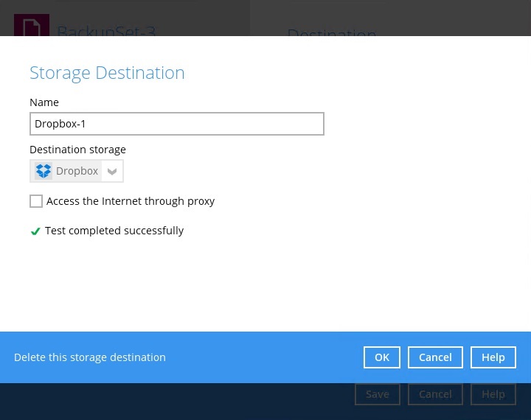Click the dimmed background Cancel button
The width and height of the screenshot is (531, 420).
pos(435,394)
